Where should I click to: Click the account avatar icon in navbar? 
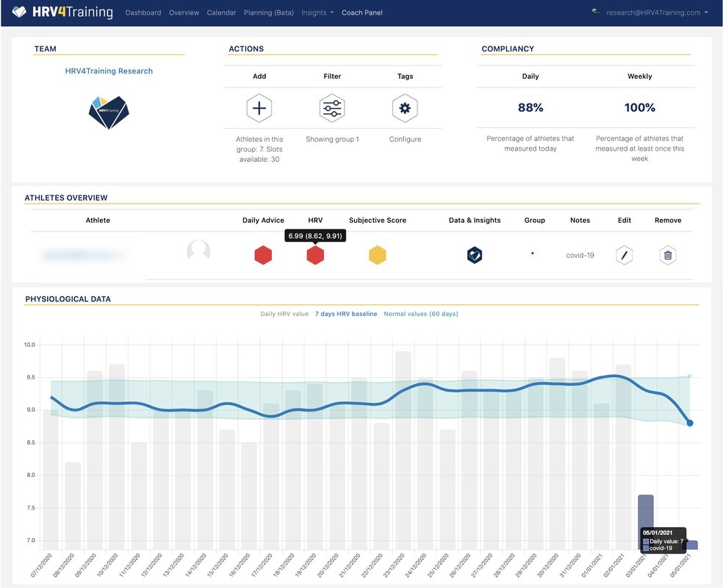pos(596,12)
